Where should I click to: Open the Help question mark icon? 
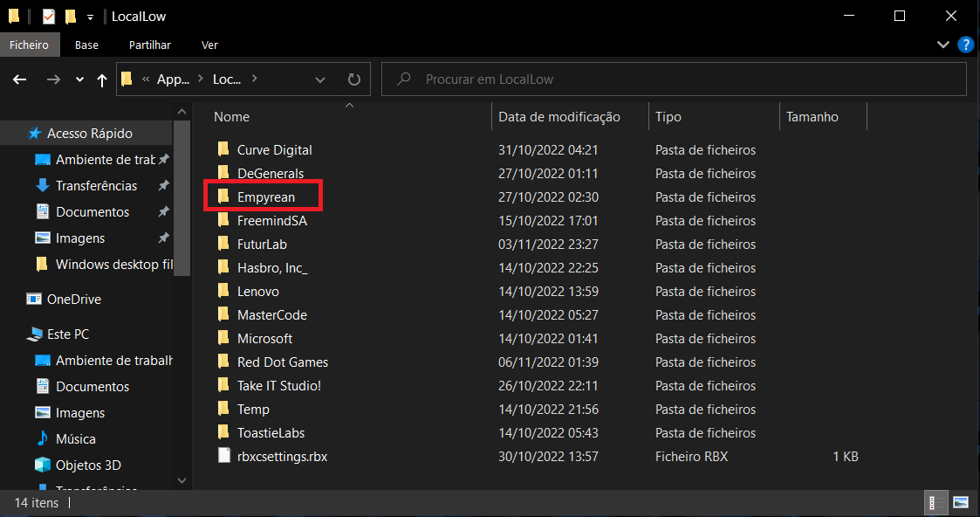[965, 45]
